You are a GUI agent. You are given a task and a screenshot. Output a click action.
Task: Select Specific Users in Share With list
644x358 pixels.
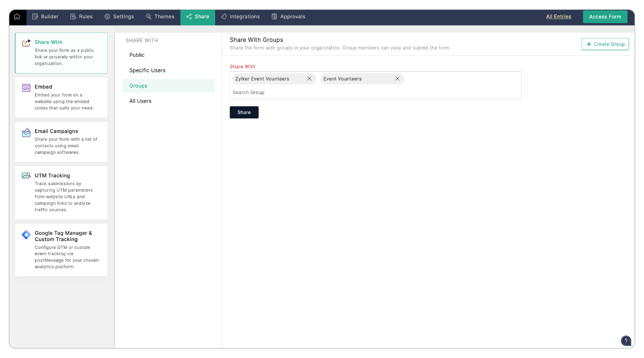click(147, 70)
